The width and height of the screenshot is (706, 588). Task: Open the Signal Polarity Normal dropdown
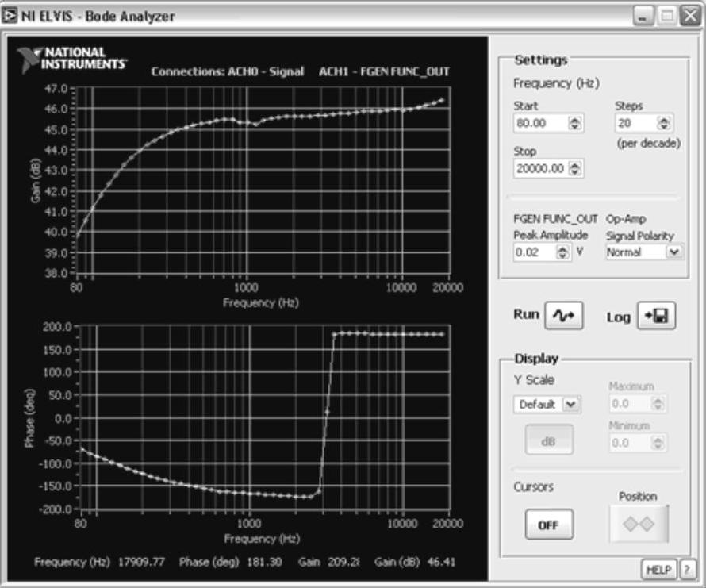pyautogui.click(x=644, y=252)
